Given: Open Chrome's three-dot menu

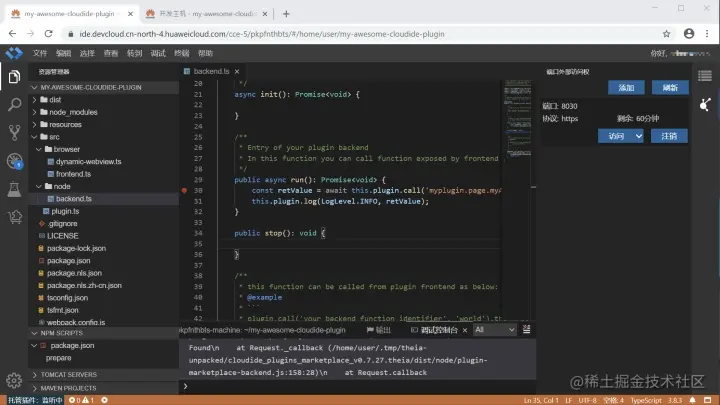Looking at the screenshot, I should click(708, 34).
